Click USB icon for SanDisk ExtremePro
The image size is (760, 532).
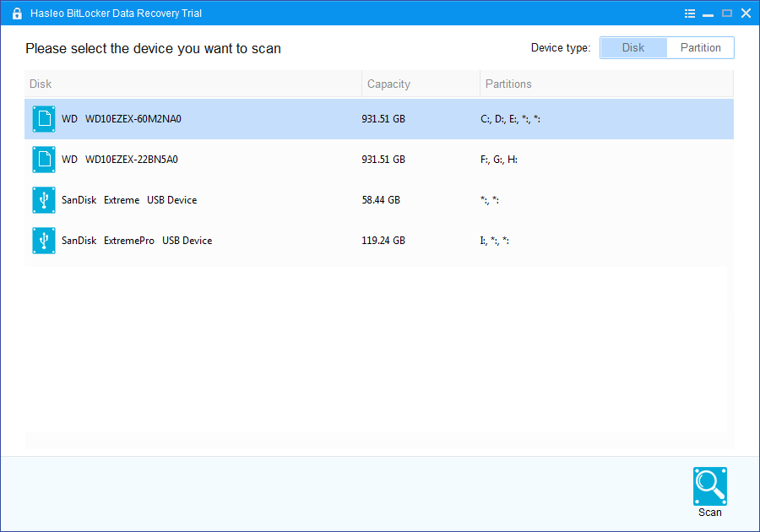pos(44,241)
